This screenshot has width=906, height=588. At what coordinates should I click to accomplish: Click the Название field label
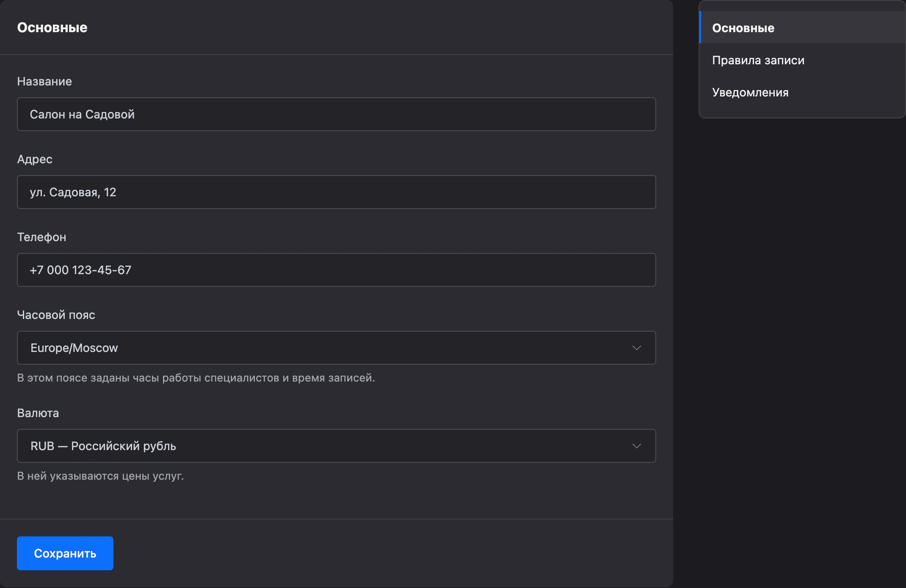coord(44,81)
